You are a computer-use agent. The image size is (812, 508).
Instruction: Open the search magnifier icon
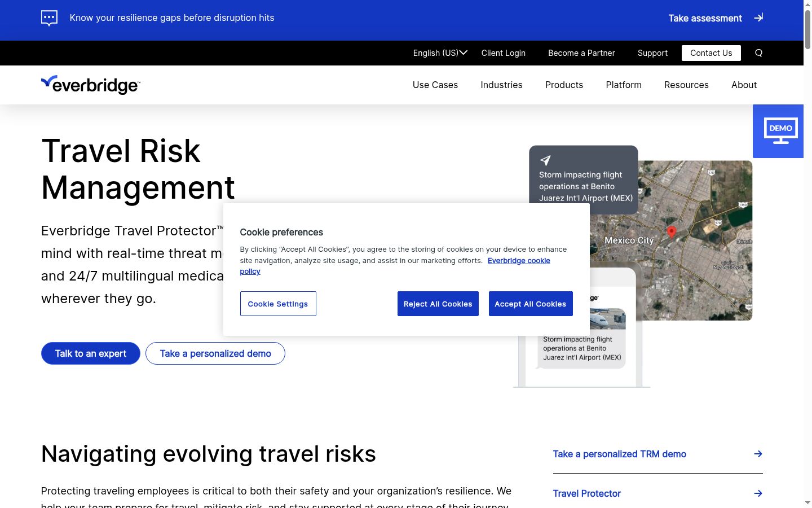758,53
